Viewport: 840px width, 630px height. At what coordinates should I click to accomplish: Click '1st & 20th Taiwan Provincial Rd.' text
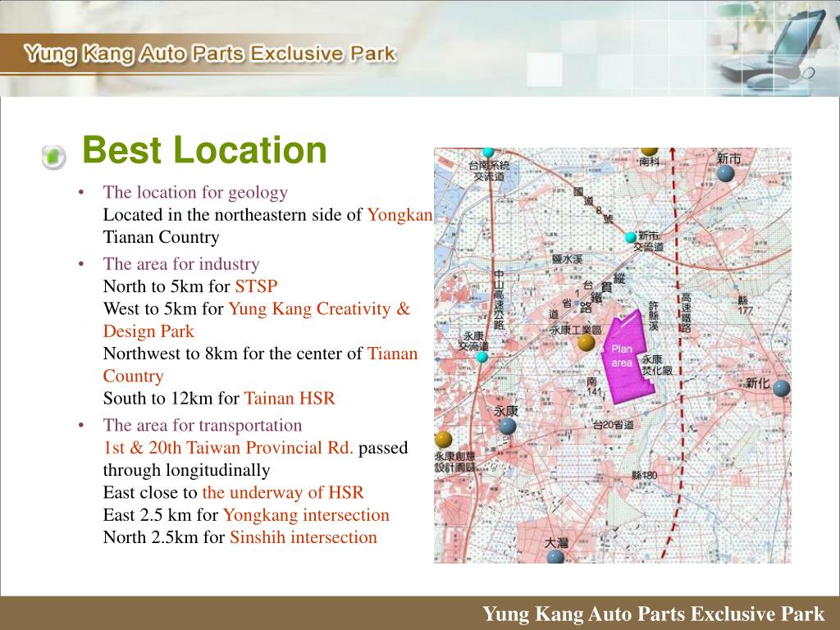coord(228,448)
